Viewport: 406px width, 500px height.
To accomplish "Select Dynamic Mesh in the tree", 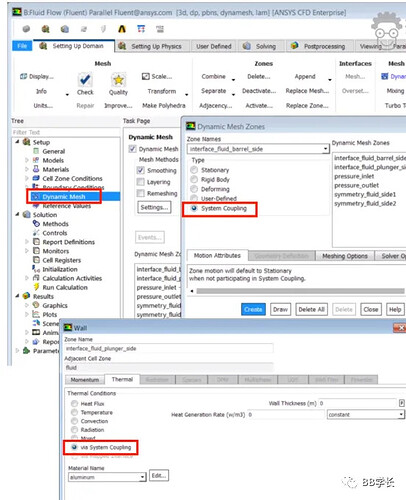I will (64, 197).
